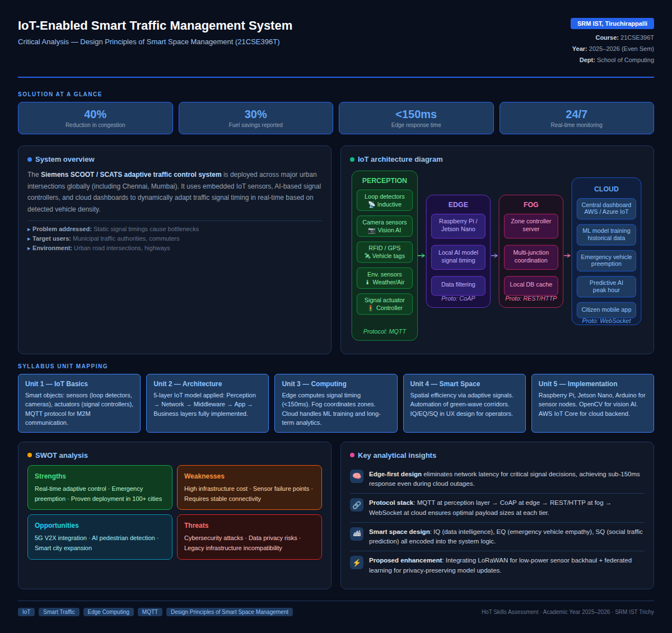Viewport: 672px width, 633px height.
Task: Select the Local DB cache node
Action: (531, 285)
